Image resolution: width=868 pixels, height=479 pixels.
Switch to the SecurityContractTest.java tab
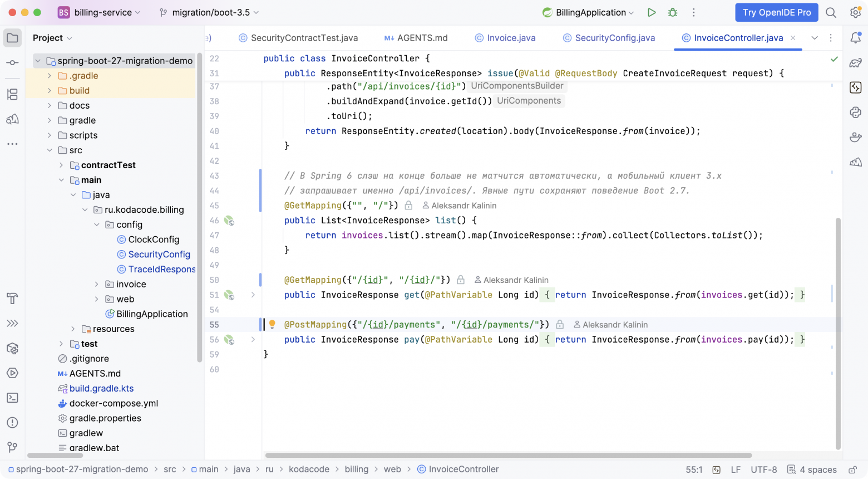[298, 38]
